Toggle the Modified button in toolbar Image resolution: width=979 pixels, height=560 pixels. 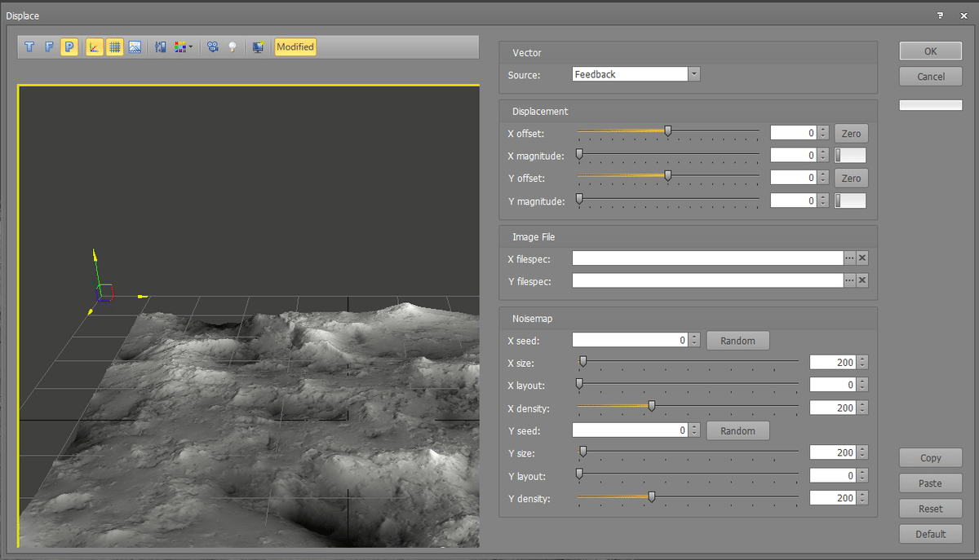coord(295,47)
